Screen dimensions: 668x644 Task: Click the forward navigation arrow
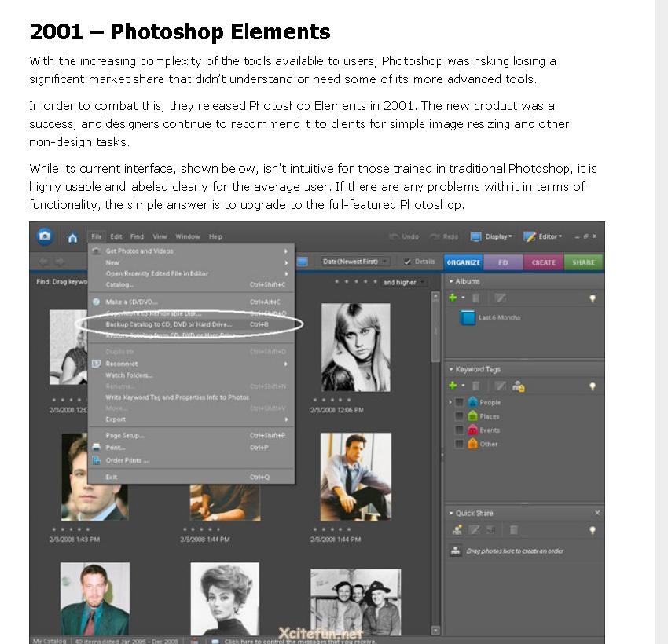(x=60, y=262)
